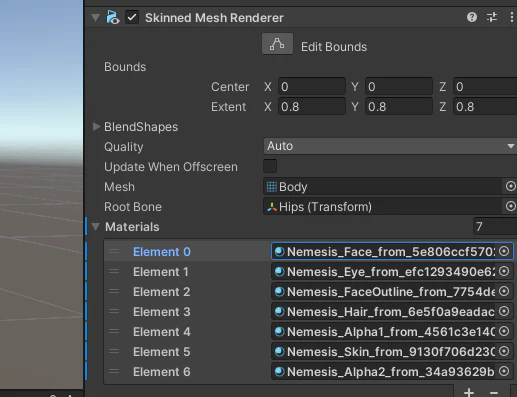Expand the BlendShapes section
Viewport: 517px width, 397px height.
tap(96, 126)
